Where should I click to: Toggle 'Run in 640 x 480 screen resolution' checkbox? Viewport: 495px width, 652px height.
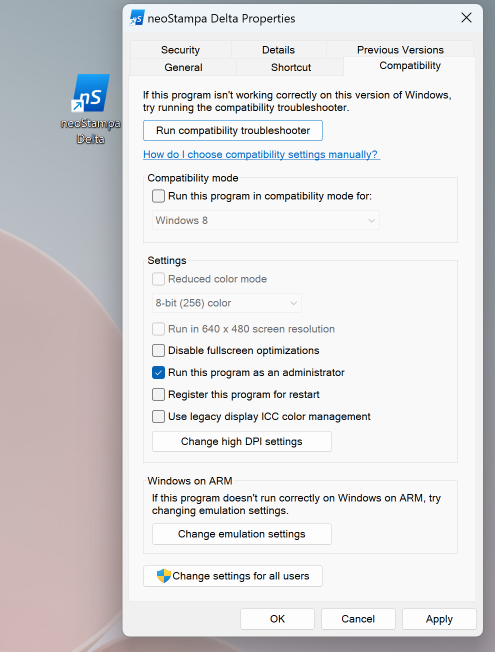158,329
